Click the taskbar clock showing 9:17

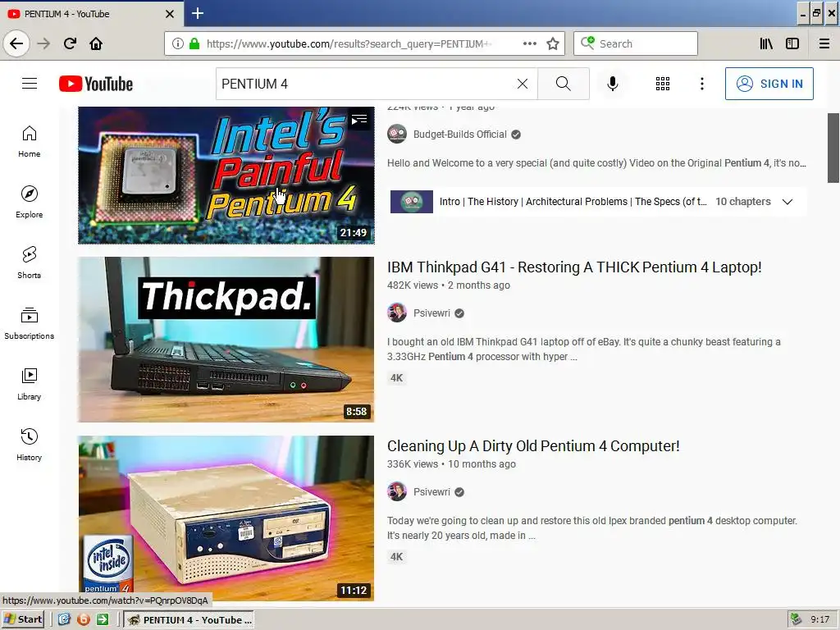pyautogui.click(x=819, y=620)
